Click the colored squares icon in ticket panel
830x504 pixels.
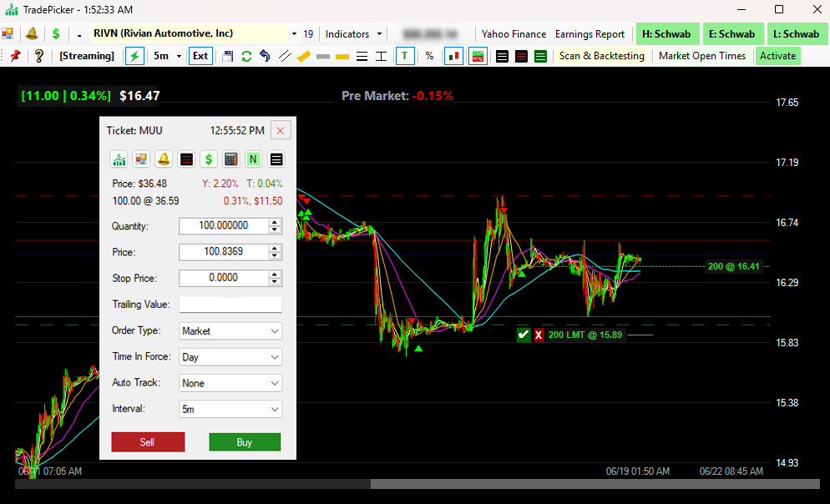coord(141,159)
